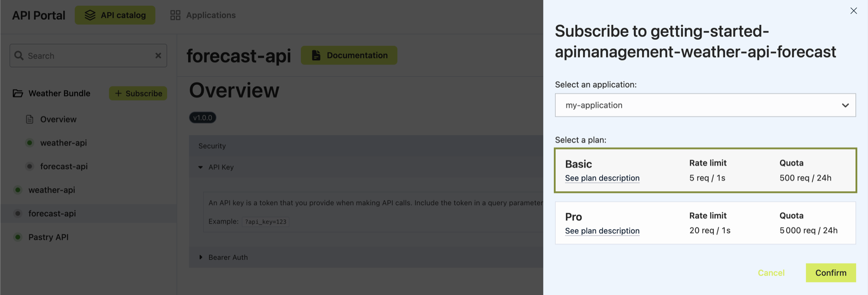Click the 'Overview' page heading

tap(234, 90)
